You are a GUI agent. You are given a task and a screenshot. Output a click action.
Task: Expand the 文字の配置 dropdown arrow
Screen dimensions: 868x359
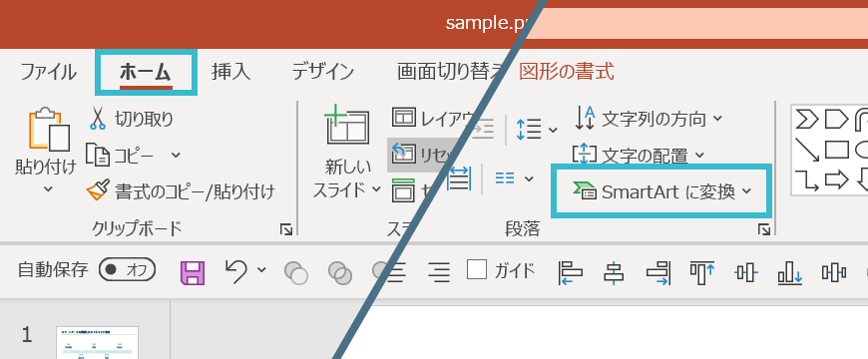(699, 156)
